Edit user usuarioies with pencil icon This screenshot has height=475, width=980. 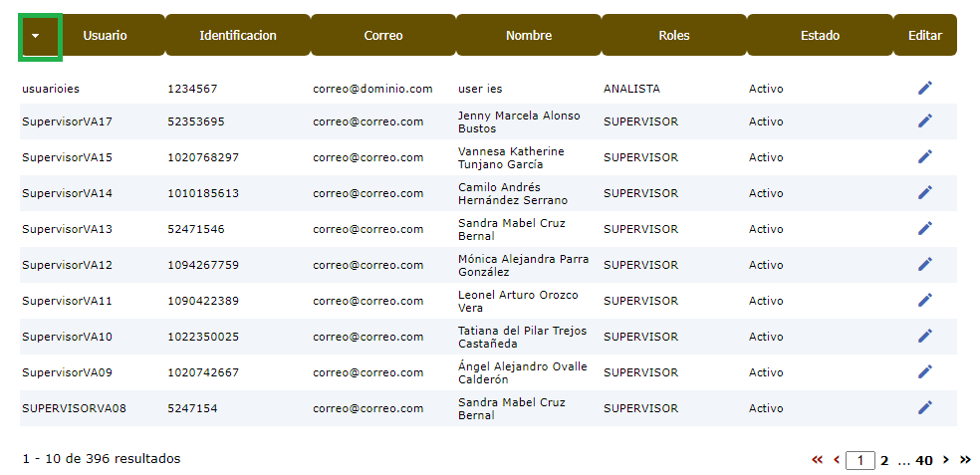click(x=925, y=88)
